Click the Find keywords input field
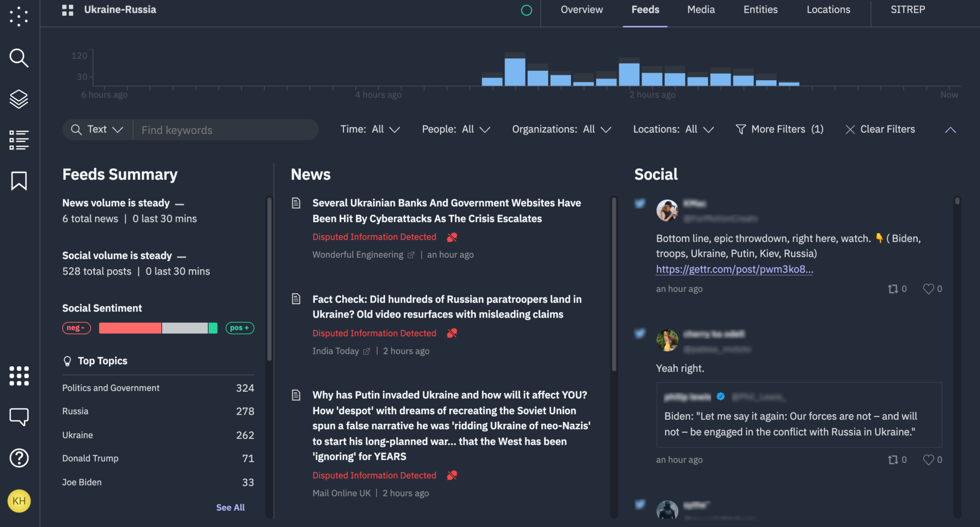This screenshot has height=527, width=980. click(225, 130)
